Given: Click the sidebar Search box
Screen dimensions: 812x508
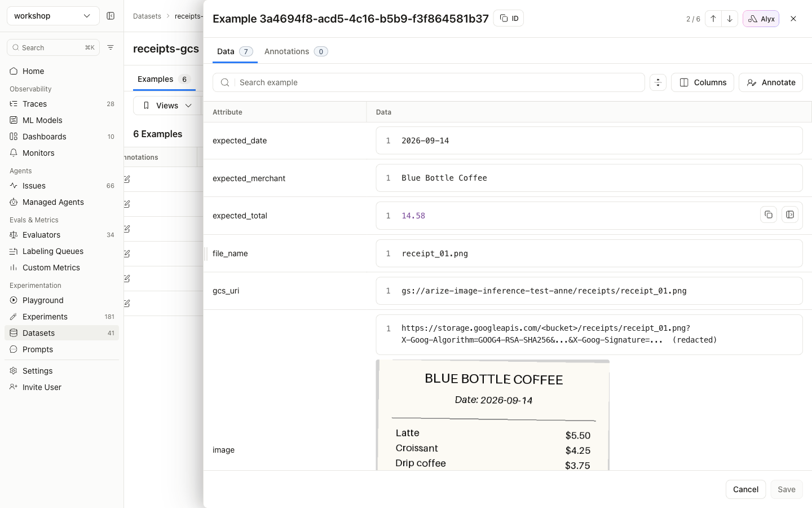Looking at the screenshot, I should point(53,47).
